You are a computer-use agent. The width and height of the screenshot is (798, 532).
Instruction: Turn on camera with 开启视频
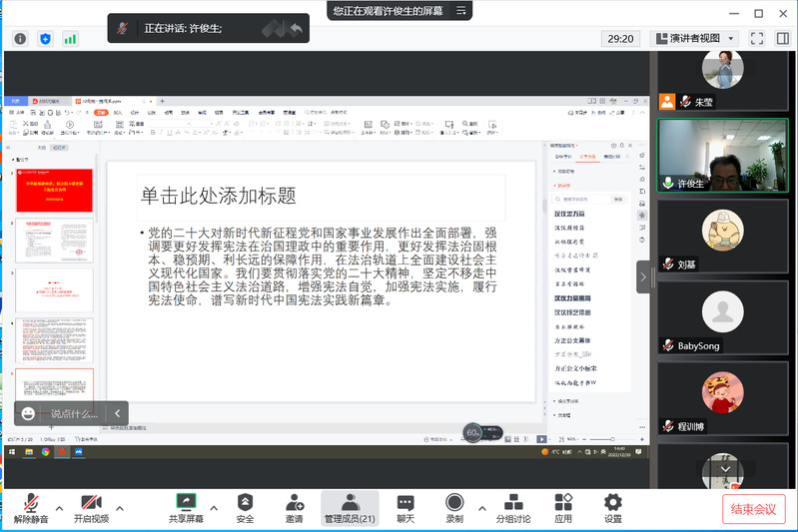[x=91, y=508]
